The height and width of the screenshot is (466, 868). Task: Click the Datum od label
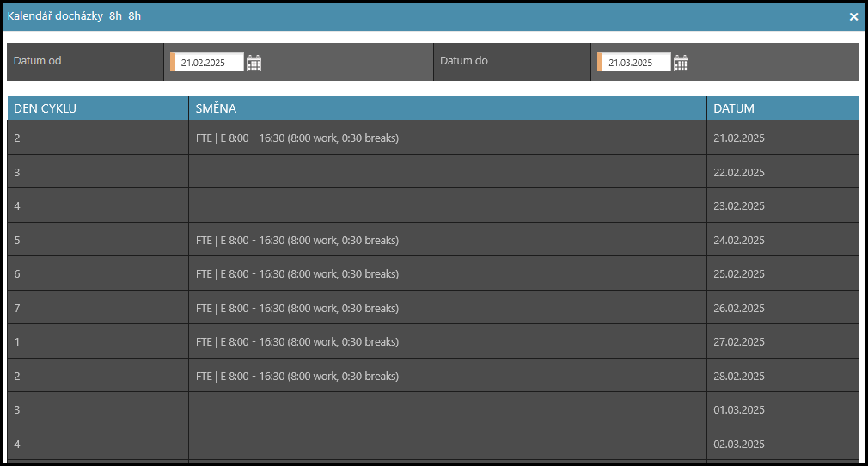[38, 61]
